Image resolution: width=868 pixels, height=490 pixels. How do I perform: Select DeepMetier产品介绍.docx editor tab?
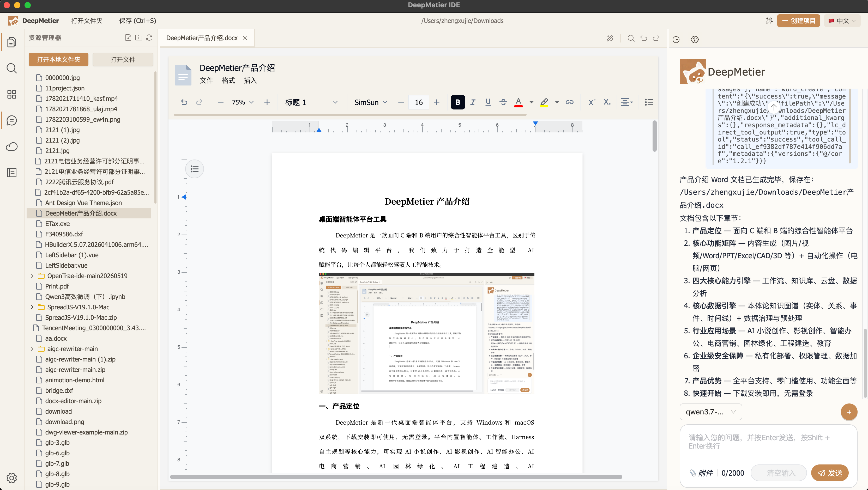click(202, 38)
